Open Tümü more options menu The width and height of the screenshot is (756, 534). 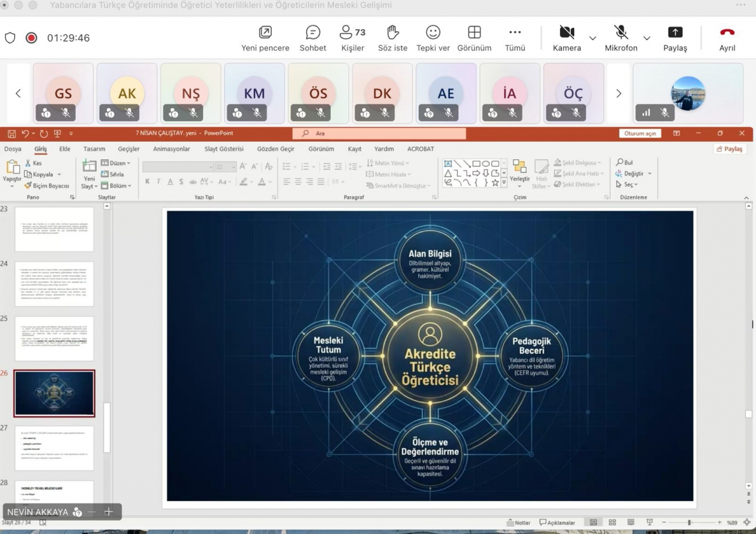pyautogui.click(x=515, y=38)
